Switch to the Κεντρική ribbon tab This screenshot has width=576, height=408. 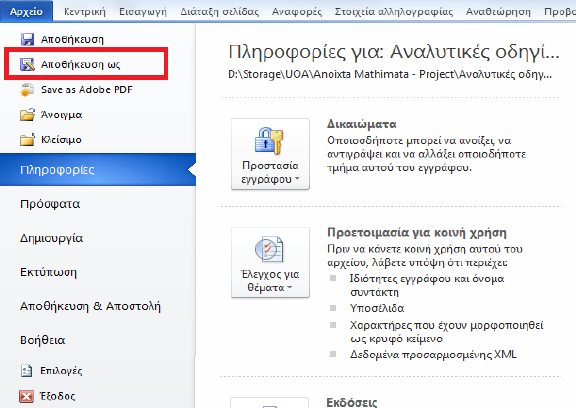(x=84, y=12)
